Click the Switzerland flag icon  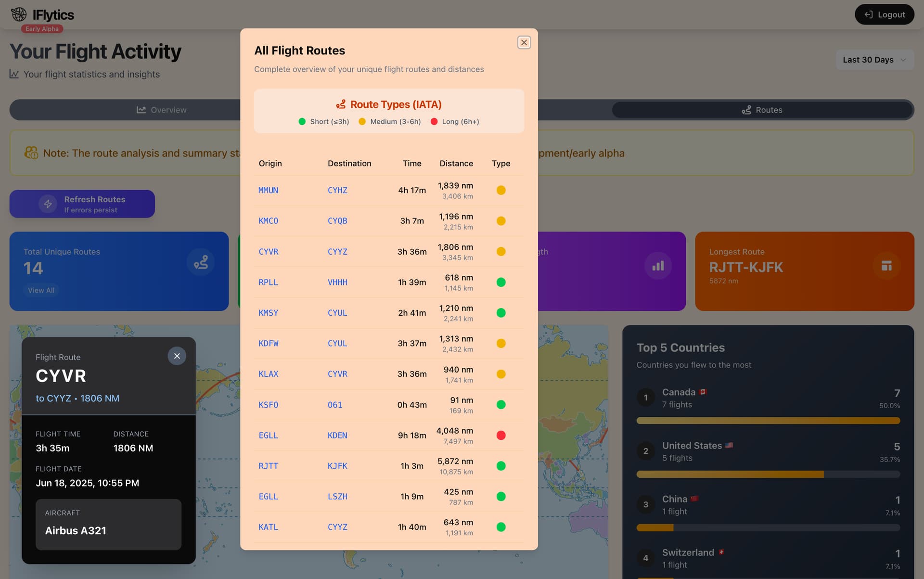[721, 552]
